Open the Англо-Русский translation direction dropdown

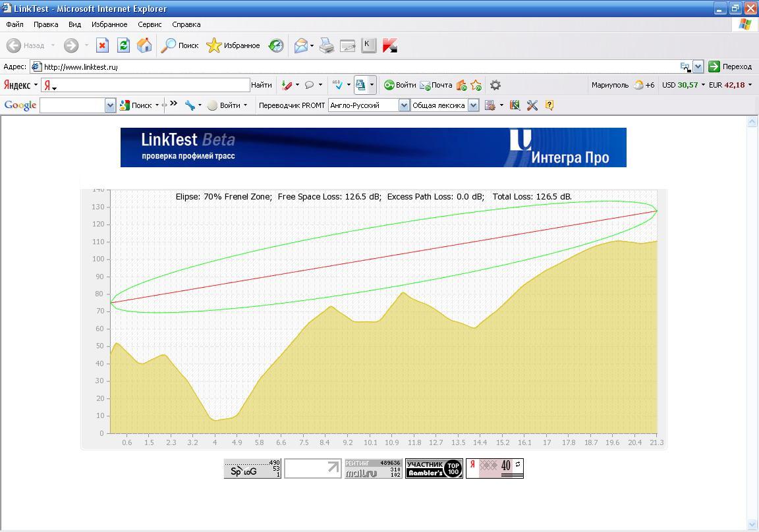(404, 105)
